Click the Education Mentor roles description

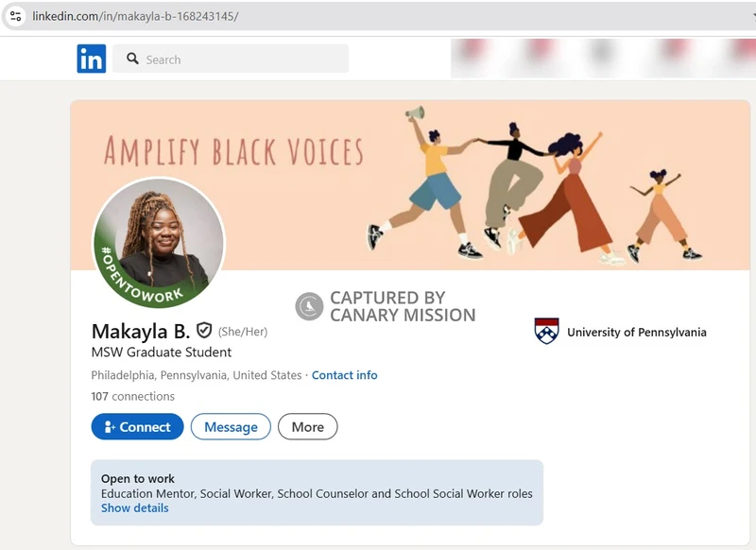pyautogui.click(x=317, y=493)
